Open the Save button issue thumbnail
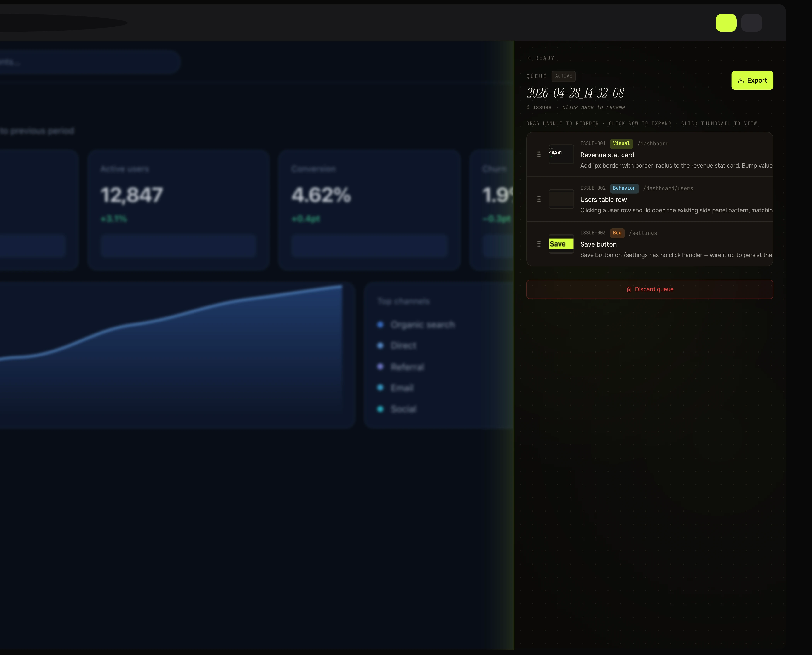Image resolution: width=812 pixels, height=655 pixels. coord(561,244)
